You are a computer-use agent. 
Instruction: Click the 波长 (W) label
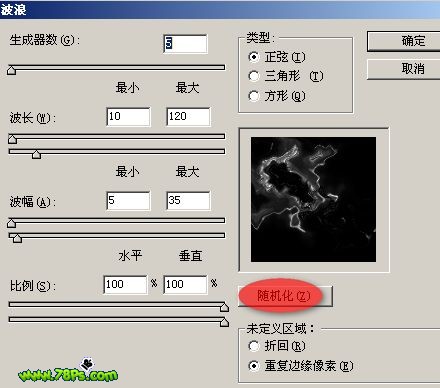(33, 118)
